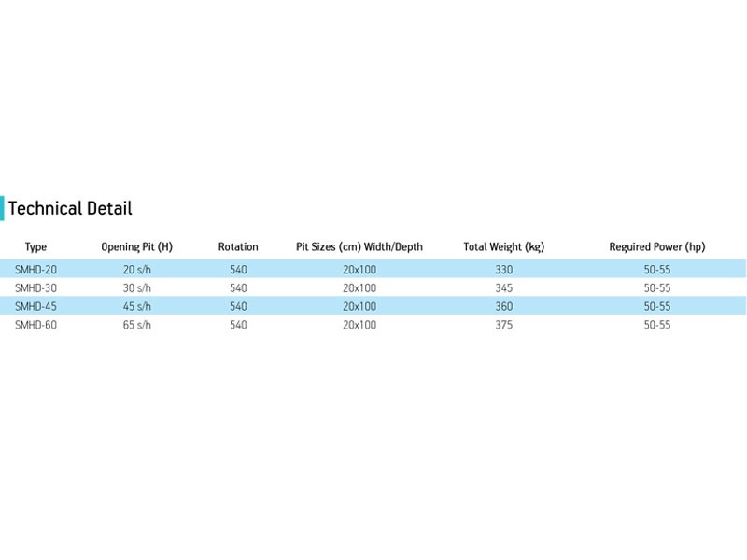Screen dimensions: 747x560
Task: Select the SMHD-20 type cell
Action: pyautogui.click(x=35, y=270)
